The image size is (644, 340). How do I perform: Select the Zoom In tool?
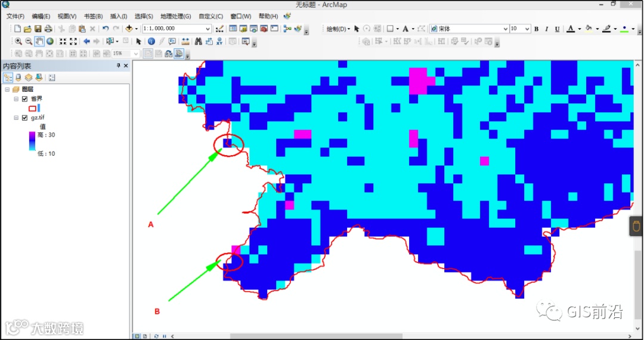point(18,42)
